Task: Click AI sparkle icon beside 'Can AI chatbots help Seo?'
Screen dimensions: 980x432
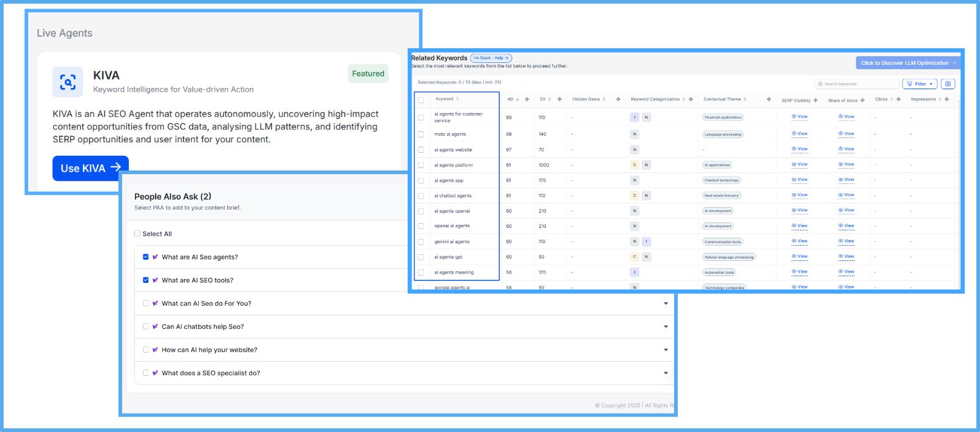Action: 155,327
